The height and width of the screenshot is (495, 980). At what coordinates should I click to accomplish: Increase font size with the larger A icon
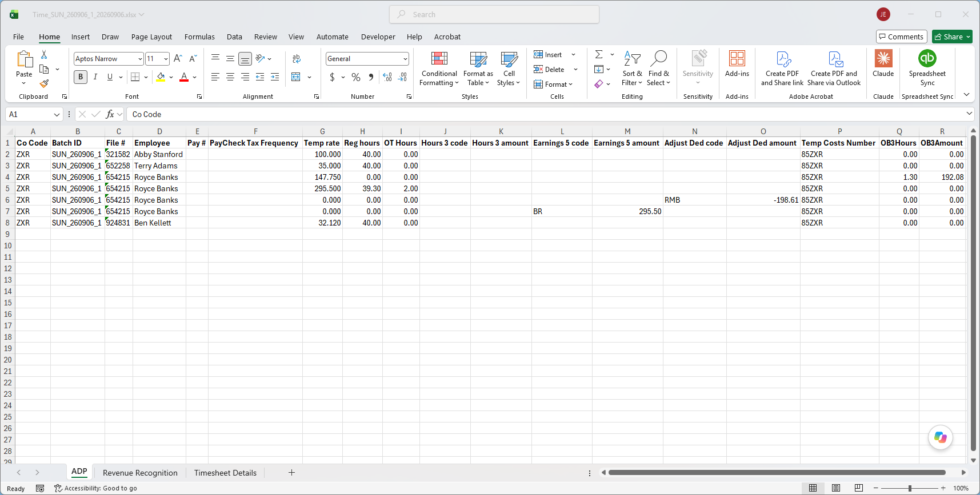point(178,58)
